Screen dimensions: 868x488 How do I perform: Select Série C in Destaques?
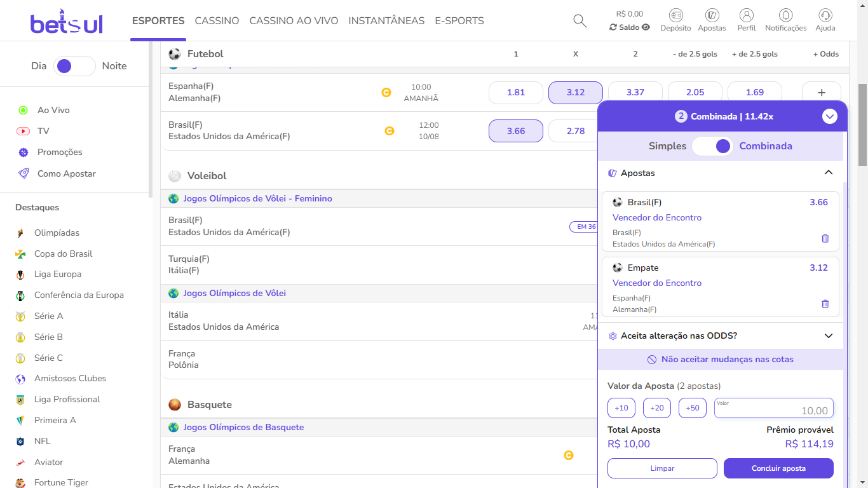click(x=48, y=358)
